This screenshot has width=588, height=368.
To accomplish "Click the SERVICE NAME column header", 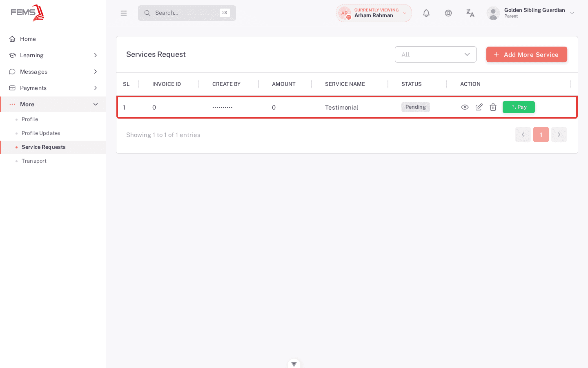I will click(x=345, y=84).
